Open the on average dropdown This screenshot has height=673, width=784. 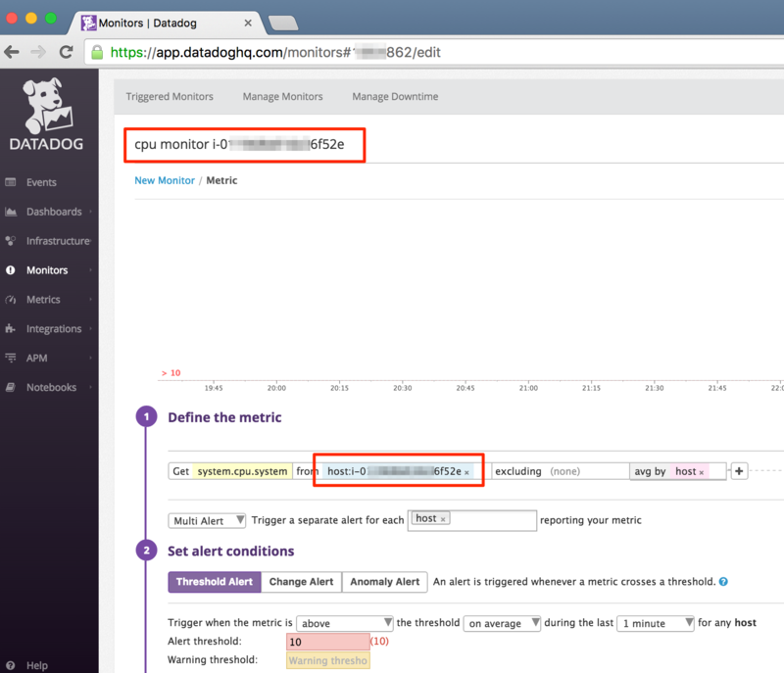[502, 624]
